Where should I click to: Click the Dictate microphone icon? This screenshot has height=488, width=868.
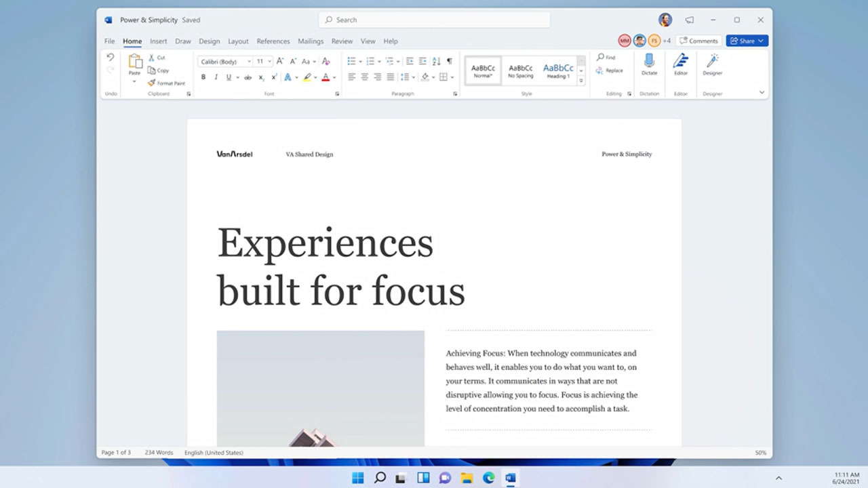[649, 61]
